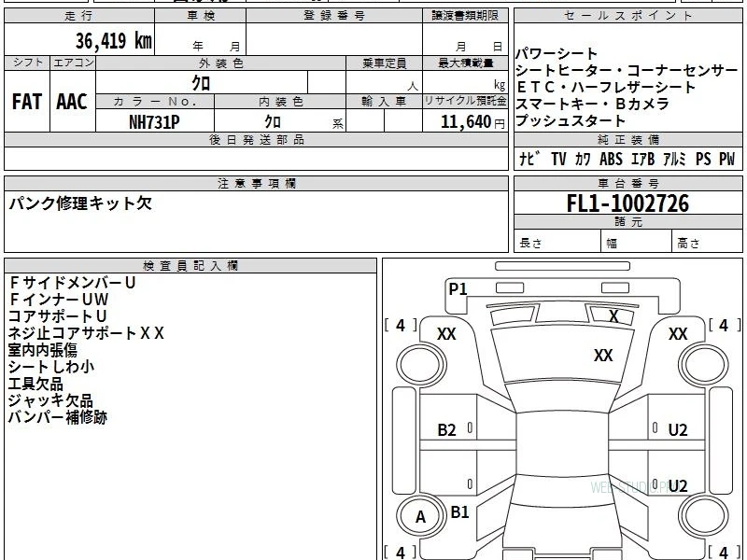
Task: Click the エアB equipment code
Action: (x=642, y=159)
